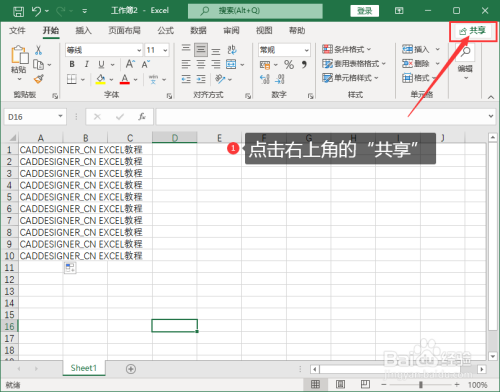Click the Ribbon Display Options icon
The height and width of the screenshot is (392, 500).
point(399,11)
